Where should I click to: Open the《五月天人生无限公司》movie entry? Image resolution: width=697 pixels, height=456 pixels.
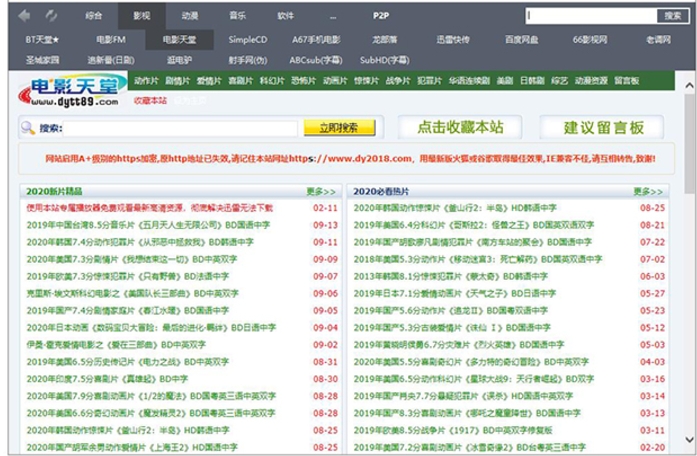(148, 225)
